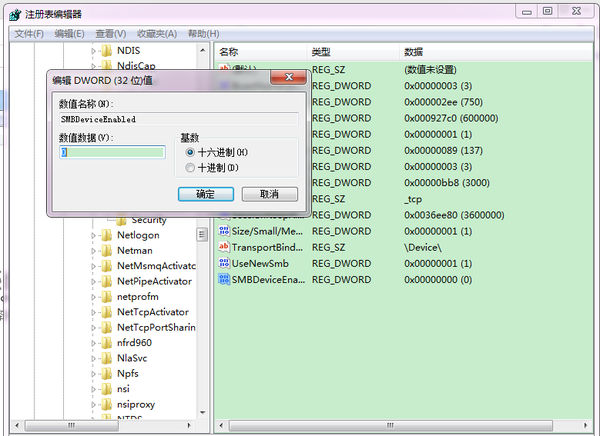Open the 收藏夹(A) menu

tap(157, 34)
